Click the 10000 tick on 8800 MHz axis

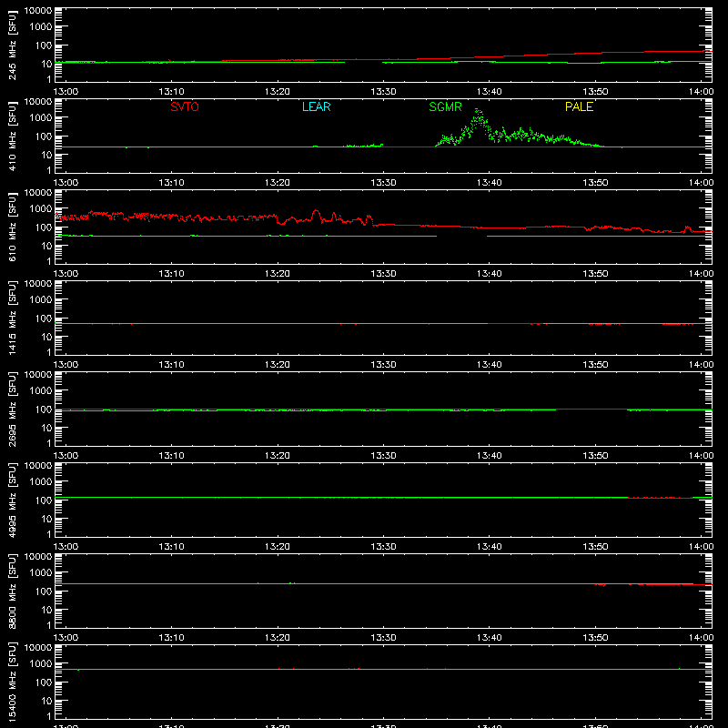click(x=38, y=557)
